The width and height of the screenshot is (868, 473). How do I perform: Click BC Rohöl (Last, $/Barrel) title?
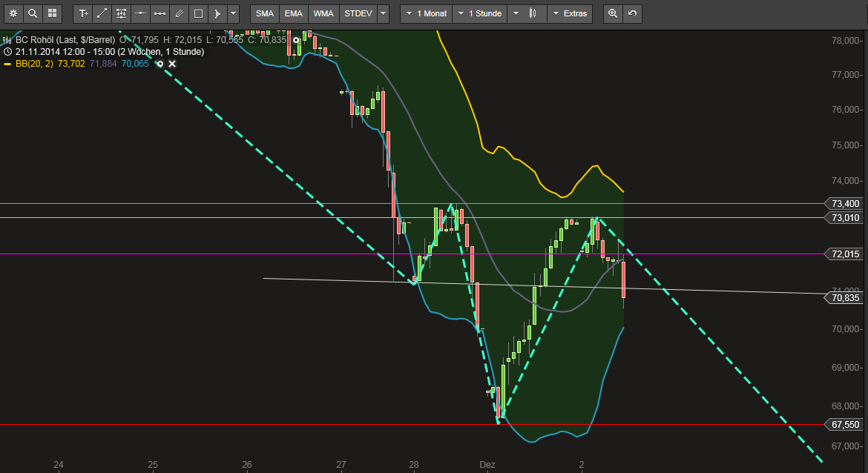(x=65, y=40)
